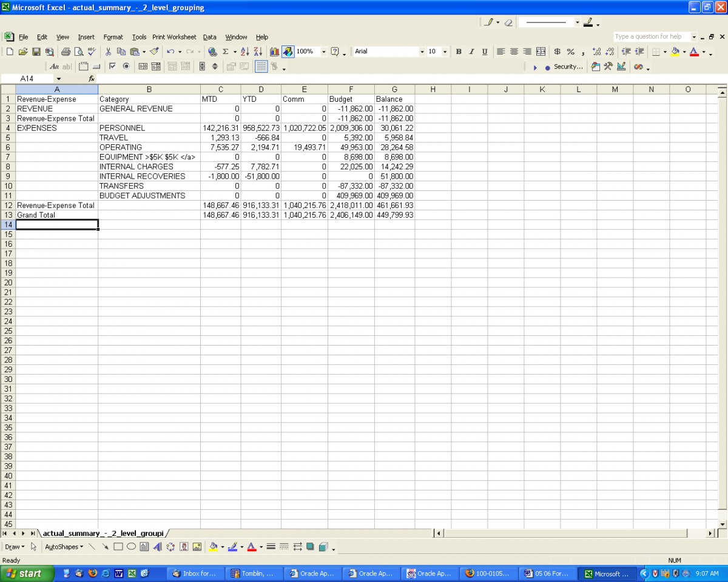Print the worksheet using the printer icon
Screen dimensions: 728x582
(x=66, y=52)
